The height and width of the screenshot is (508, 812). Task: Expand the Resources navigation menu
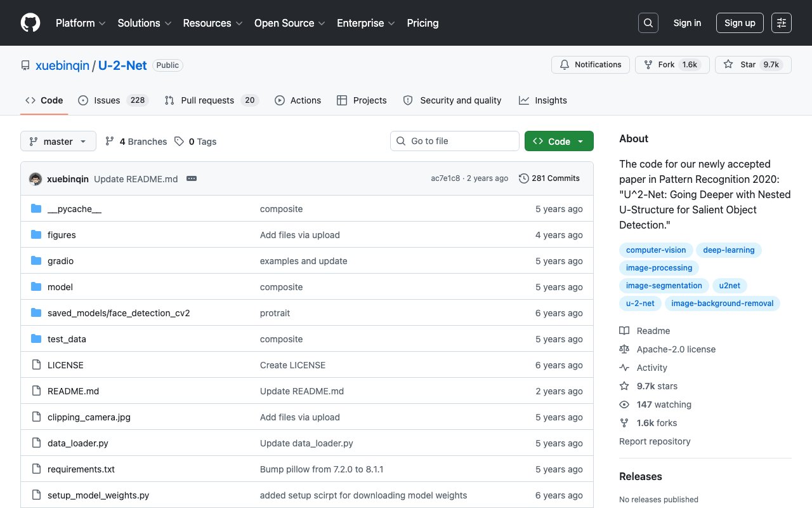pyautogui.click(x=213, y=23)
